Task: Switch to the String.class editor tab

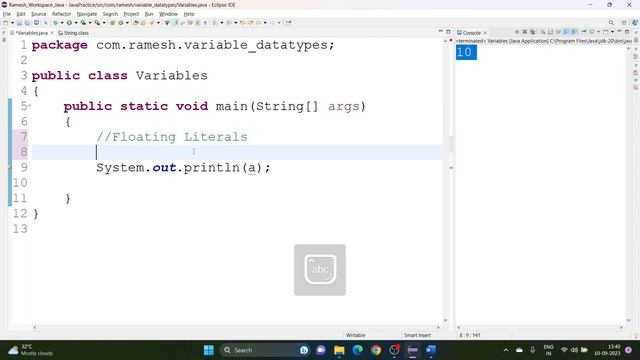Action: (x=74, y=33)
